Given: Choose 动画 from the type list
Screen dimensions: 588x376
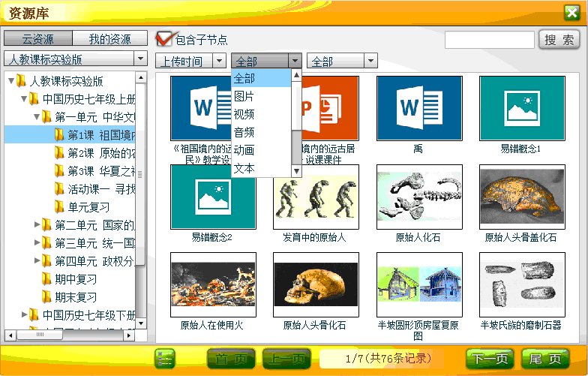Looking at the screenshot, I should [x=244, y=150].
